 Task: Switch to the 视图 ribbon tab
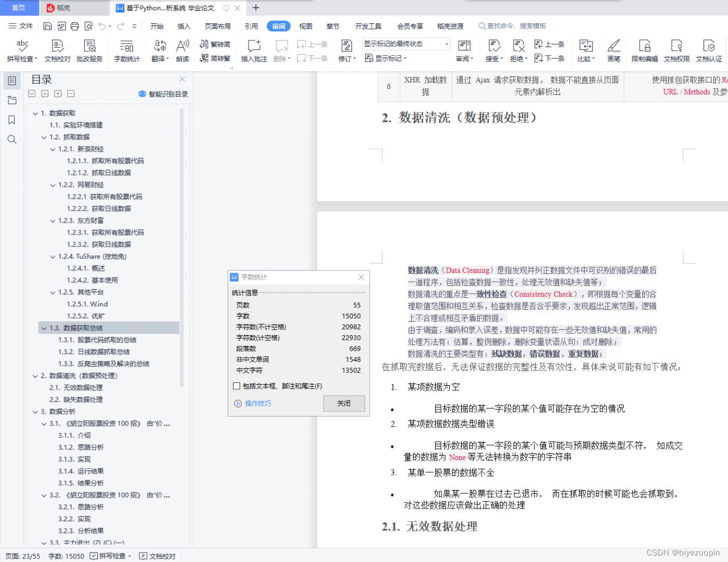pyautogui.click(x=305, y=26)
